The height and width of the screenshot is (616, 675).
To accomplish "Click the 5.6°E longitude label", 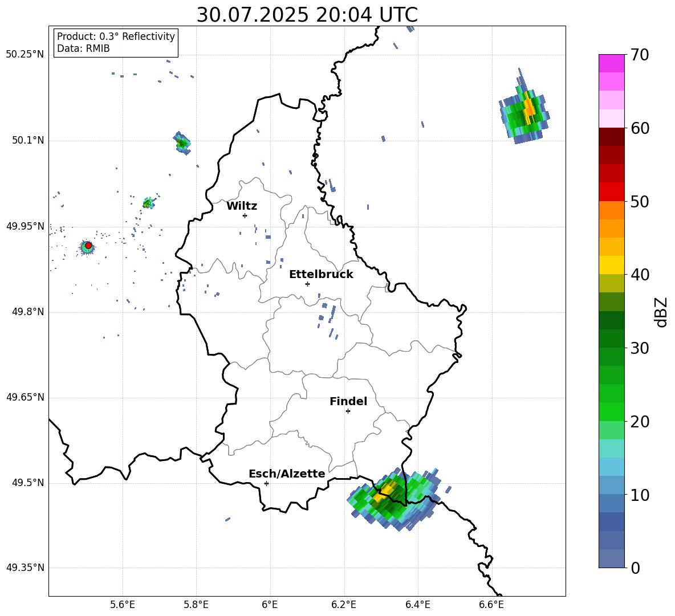I will pyautogui.click(x=123, y=605).
